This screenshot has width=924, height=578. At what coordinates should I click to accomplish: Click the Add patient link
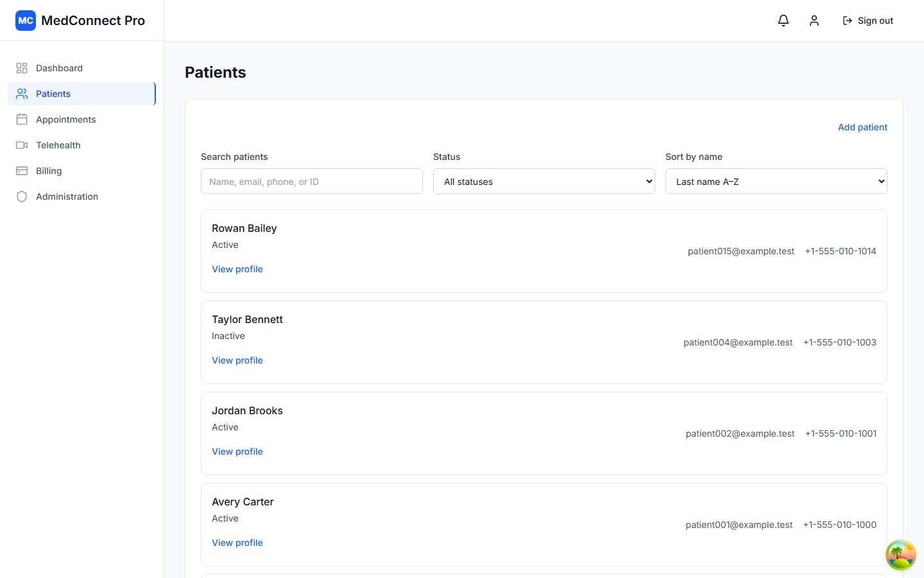click(862, 127)
